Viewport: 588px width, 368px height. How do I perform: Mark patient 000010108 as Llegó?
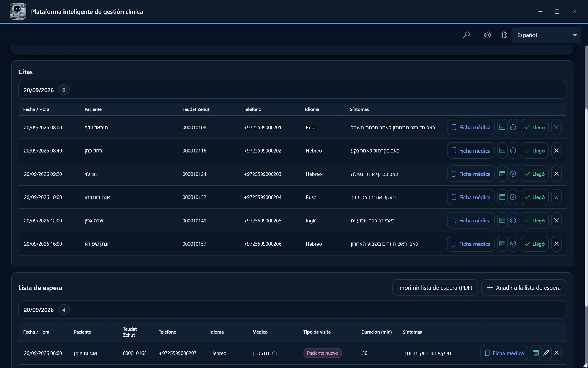535,127
